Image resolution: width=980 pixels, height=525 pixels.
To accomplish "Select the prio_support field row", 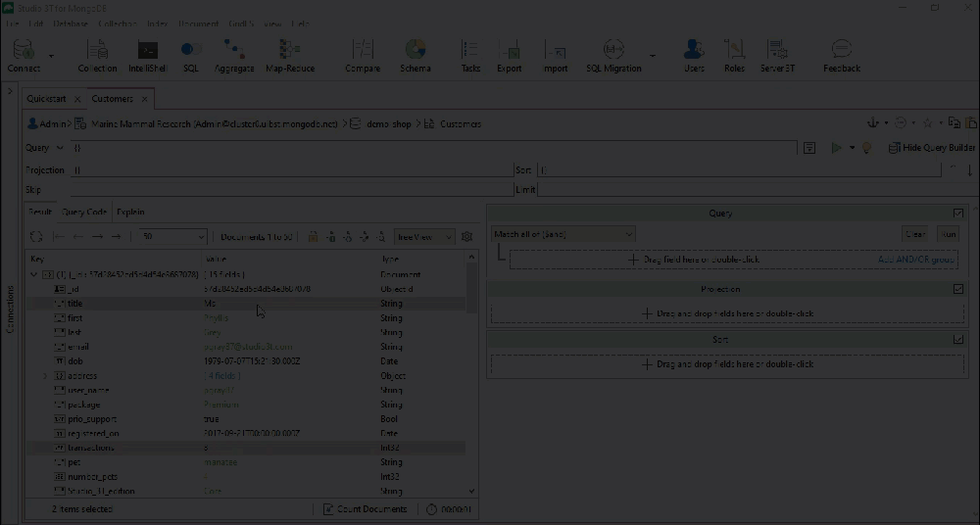I will [x=246, y=419].
